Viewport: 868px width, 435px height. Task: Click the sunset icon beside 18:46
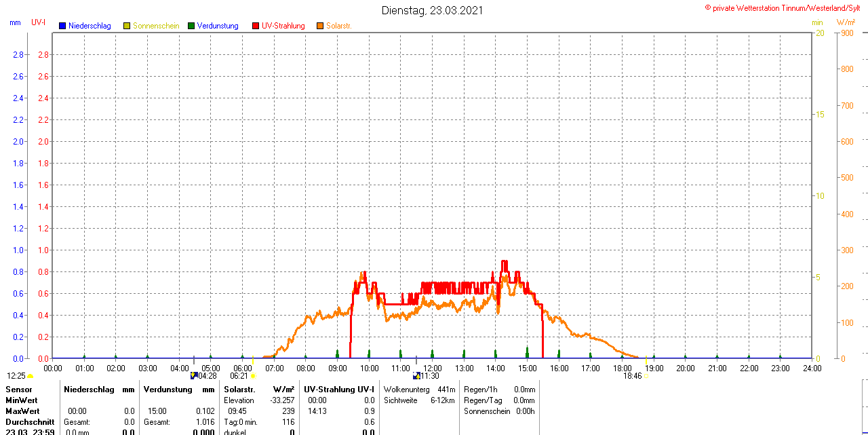coord(646,376)
